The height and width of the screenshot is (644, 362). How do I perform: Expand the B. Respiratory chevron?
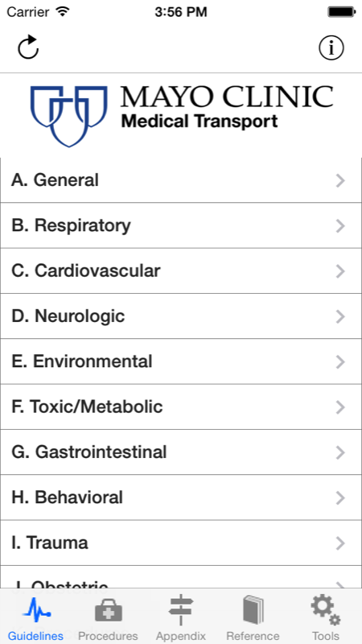point(340,225)
